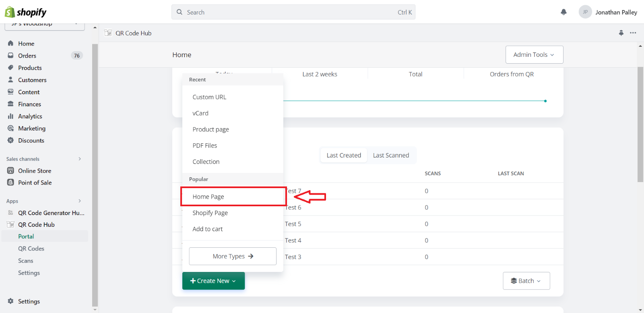Click the Customers person icon
This screenshot has width=644, height=313.
coord(10,79)
